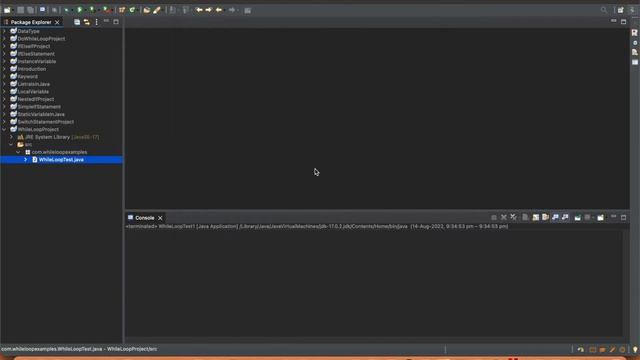This screenshot has width=640, height=360.
Task: Click Remove Launch X icon in Console
Action: 504,218
